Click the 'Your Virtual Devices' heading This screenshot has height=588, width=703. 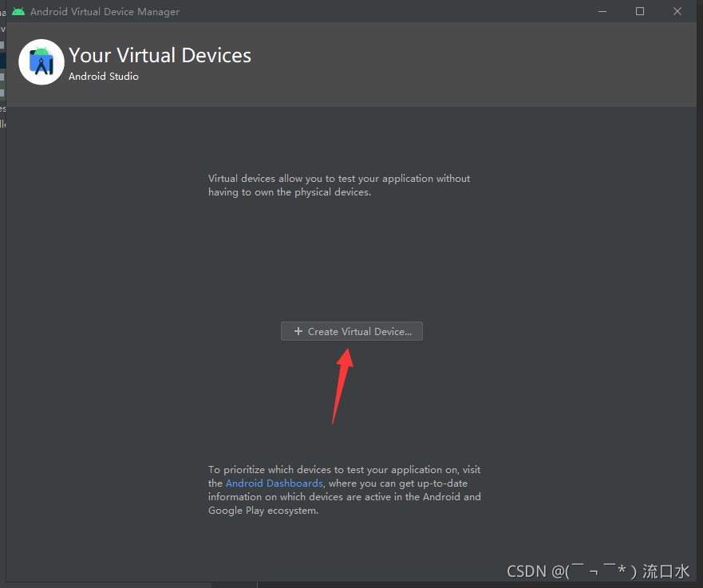(x=160, y=56)
